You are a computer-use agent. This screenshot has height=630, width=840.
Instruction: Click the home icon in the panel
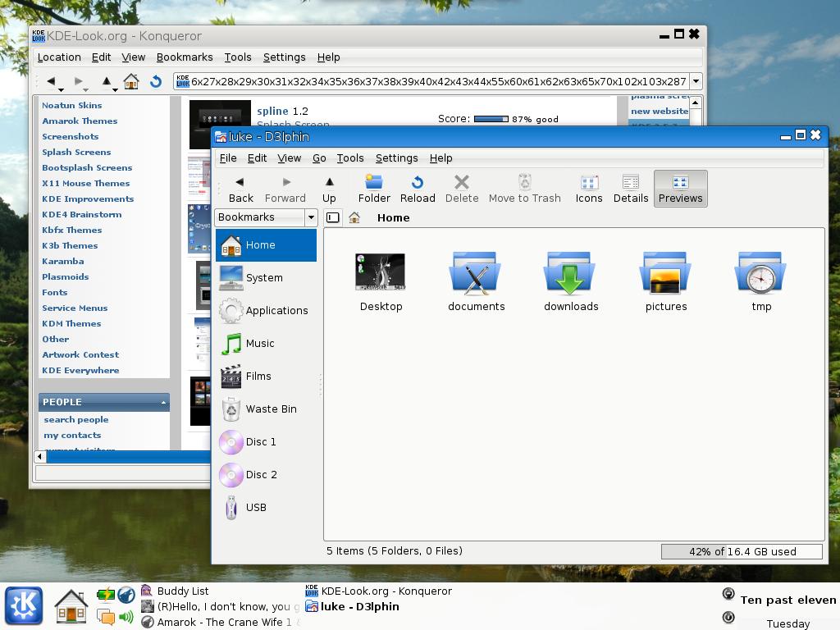point(71,606)
